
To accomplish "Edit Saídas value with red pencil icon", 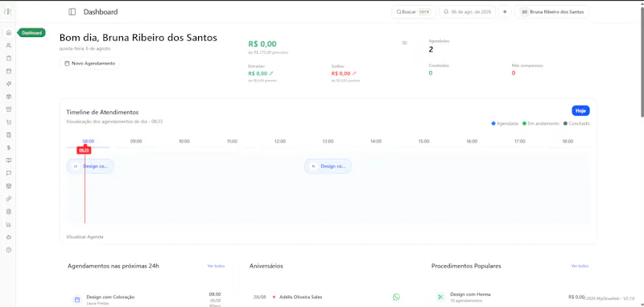I will (x=354, y=73).
